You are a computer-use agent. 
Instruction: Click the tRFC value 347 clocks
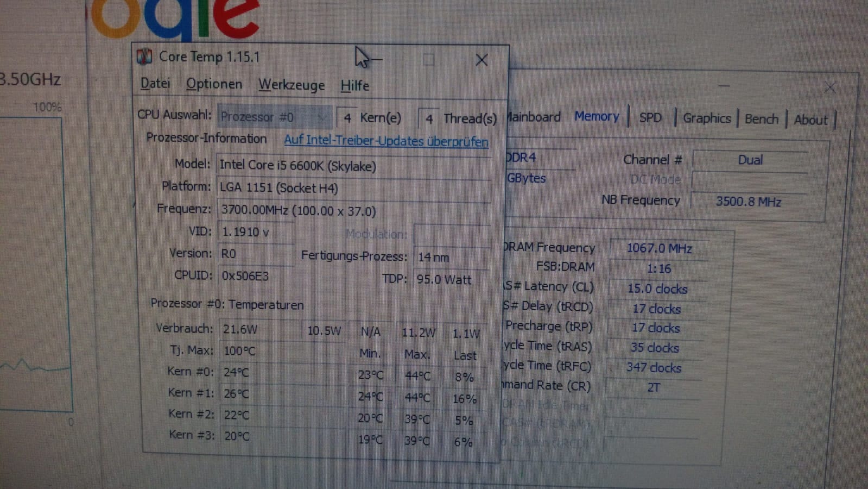click(654, 368)
